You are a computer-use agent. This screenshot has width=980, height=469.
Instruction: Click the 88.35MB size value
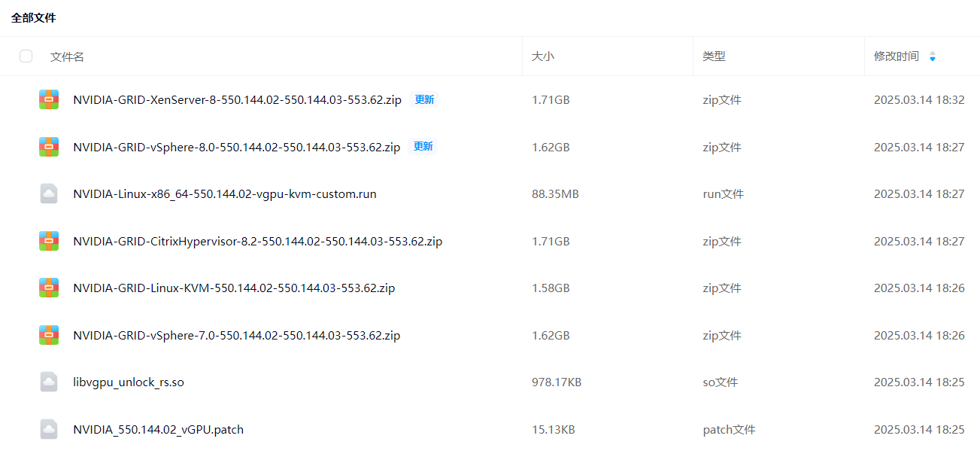coord(555,194)
